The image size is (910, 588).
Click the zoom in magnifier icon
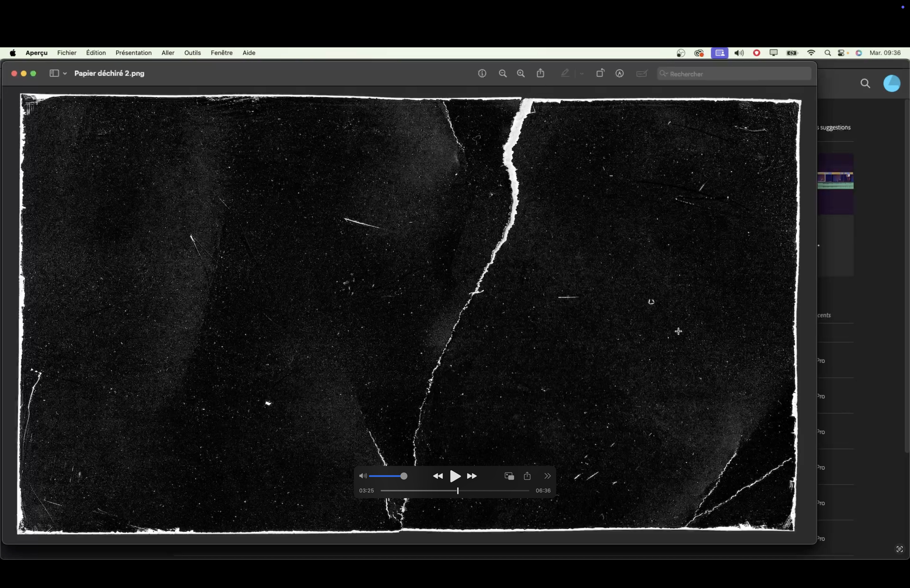[x=521, y=74]
